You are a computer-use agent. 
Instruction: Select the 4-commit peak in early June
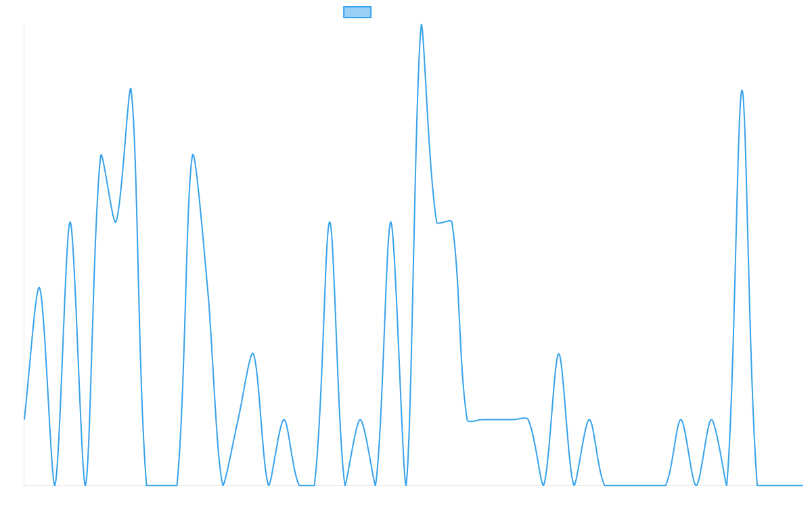330,222
